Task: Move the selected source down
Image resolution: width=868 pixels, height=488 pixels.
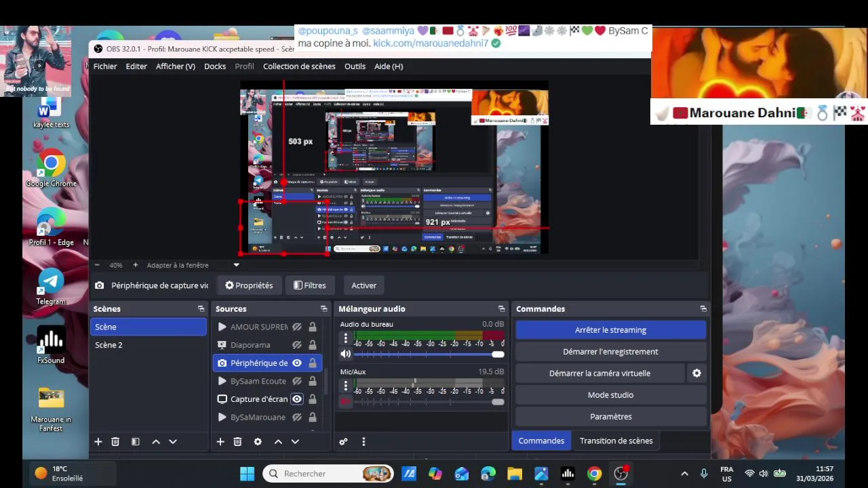Action: pyautogui.click(x=295, y=441)
